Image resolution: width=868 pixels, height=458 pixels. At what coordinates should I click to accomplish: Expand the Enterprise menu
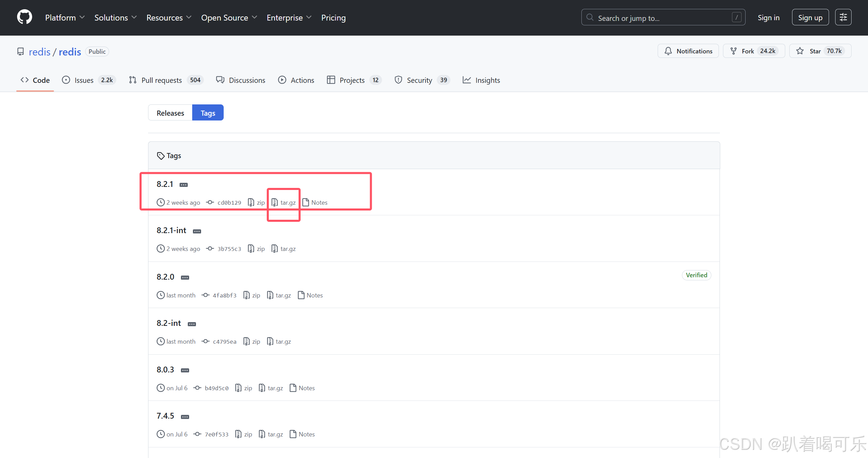289,18
